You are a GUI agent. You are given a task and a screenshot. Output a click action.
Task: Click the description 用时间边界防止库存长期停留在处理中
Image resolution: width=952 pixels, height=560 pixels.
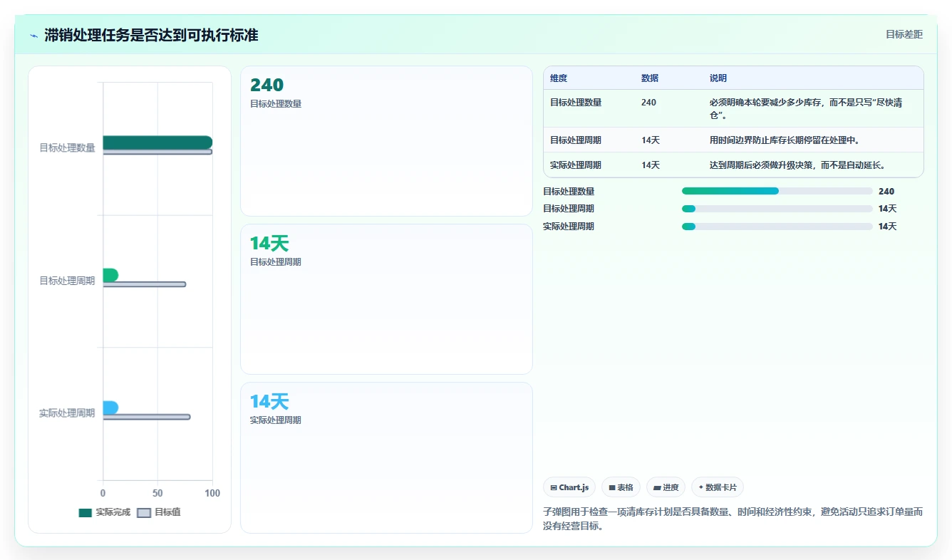[785, 140]
